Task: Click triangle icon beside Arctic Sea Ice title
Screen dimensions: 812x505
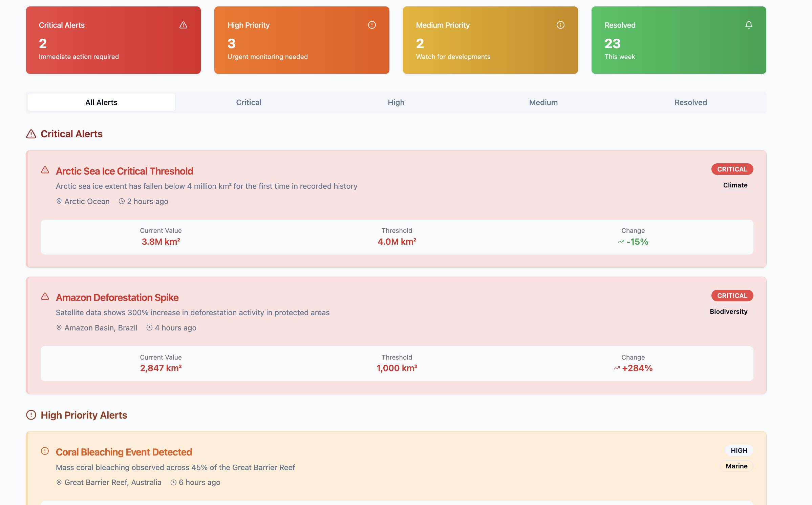Action: (45, 170)
